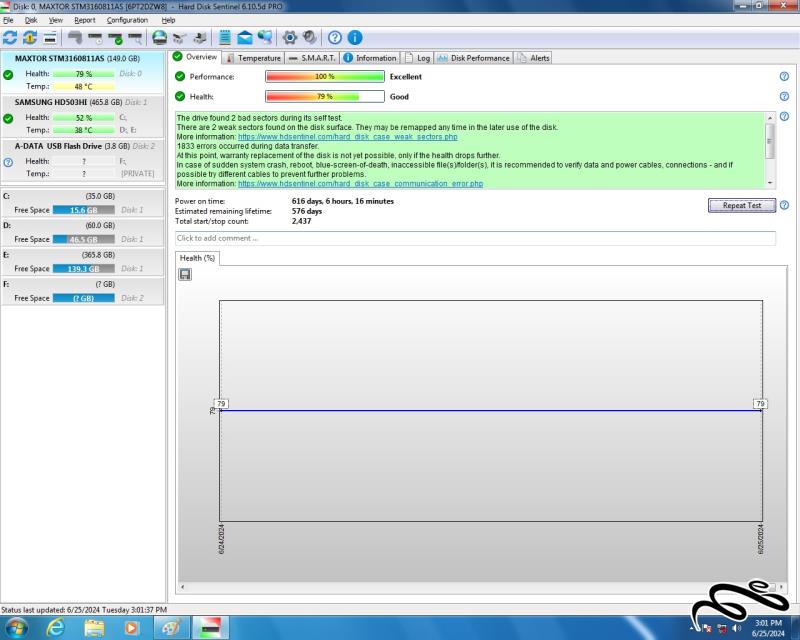Click the Paint icon on the taskbar
800x640 pixels.
(x=171, y=627)
